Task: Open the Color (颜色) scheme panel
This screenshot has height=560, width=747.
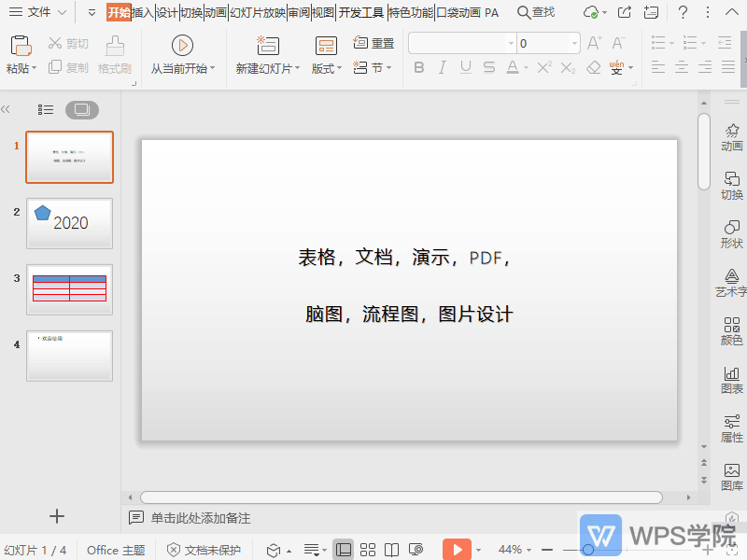Action: 732,329
